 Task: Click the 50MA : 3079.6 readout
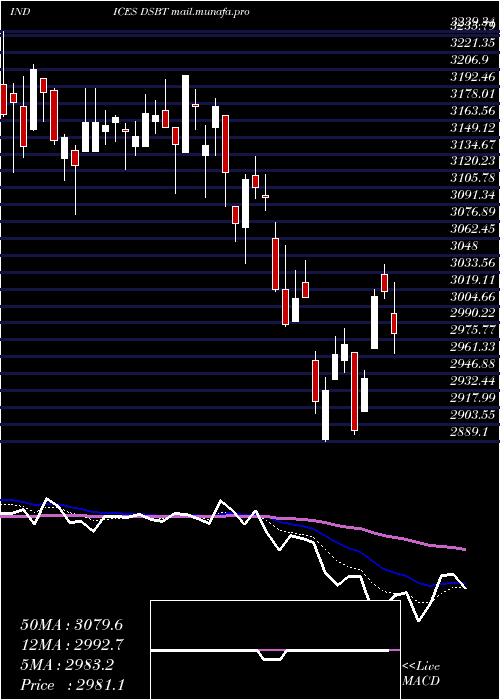(x=71, y=625)
